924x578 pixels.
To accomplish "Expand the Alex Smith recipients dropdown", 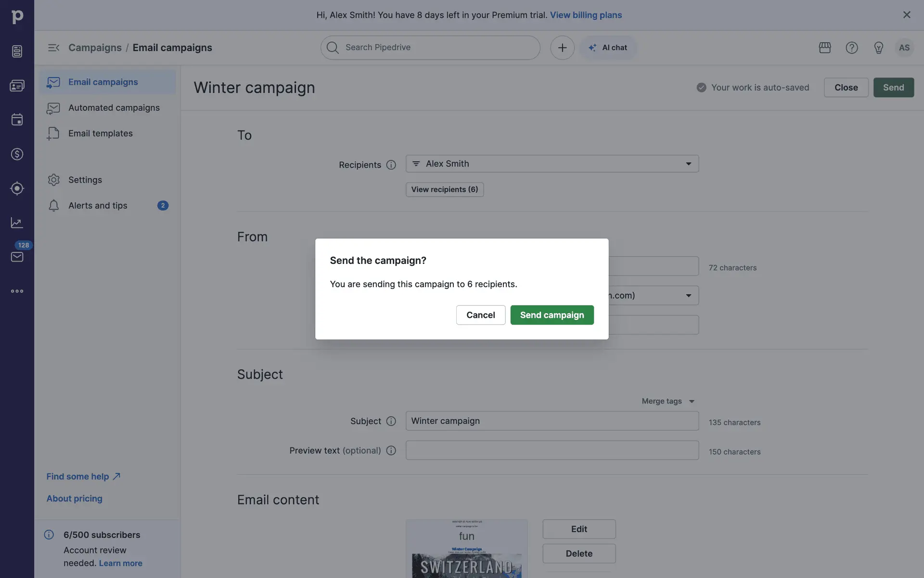I will (x=688, y=164).
